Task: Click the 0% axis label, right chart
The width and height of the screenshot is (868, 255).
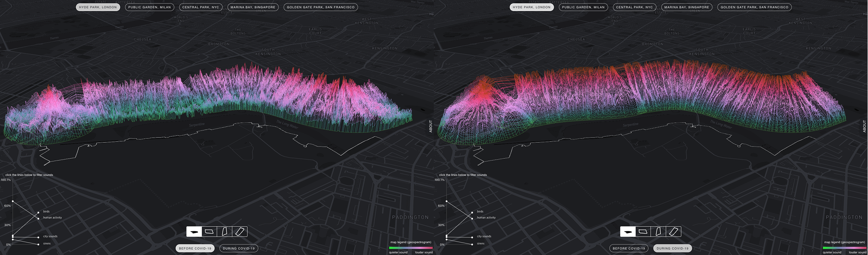Action: click(442, 245)
